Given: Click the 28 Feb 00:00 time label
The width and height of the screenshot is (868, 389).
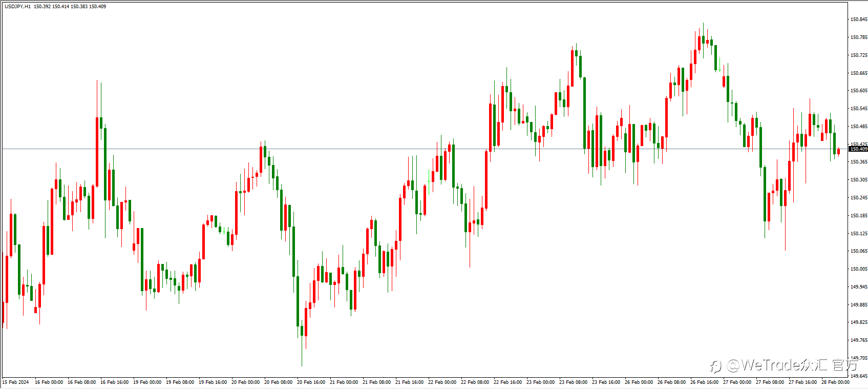Looking at the screenshot, I should click(x=836, y=382).
